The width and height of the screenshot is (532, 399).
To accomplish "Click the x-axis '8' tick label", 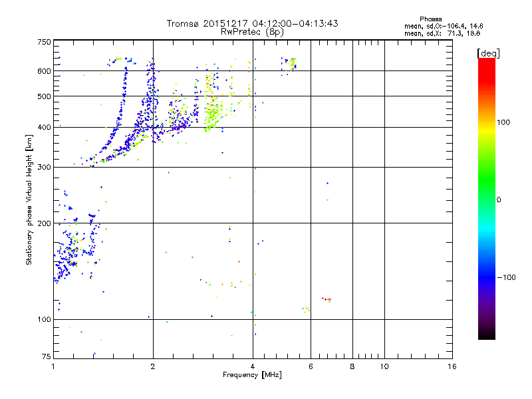I will tap(352, 366).
